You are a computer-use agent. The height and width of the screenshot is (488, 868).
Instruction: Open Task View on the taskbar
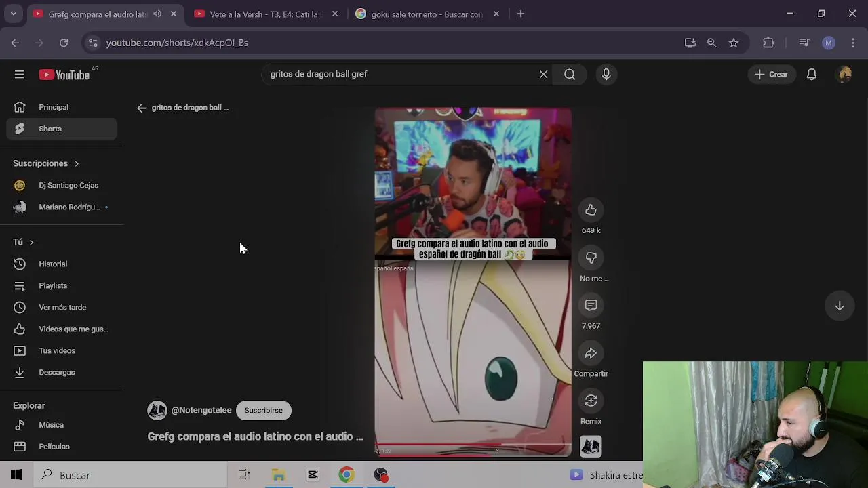244,475
